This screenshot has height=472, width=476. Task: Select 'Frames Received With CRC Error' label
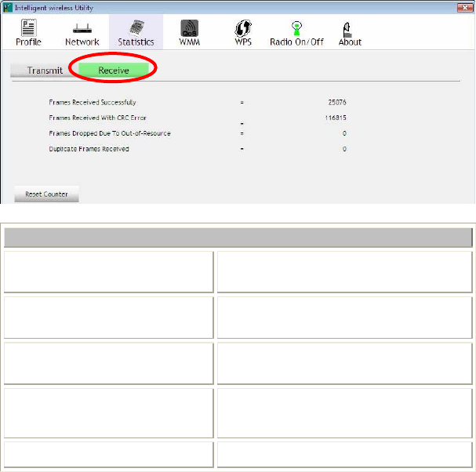[97, 118]
